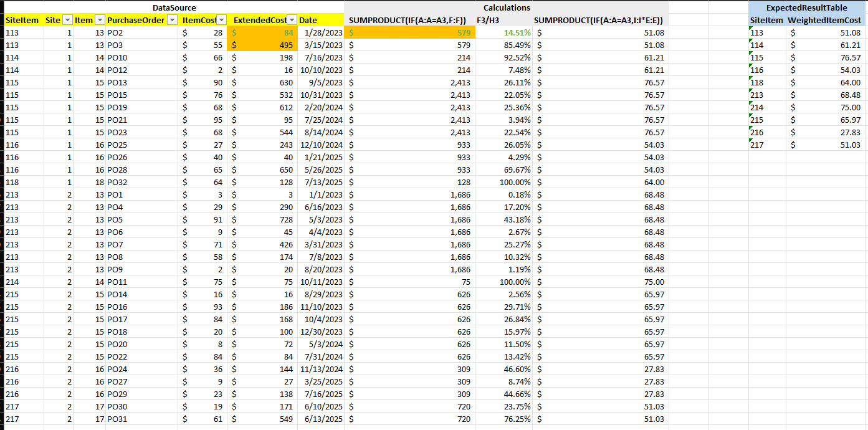Select the SiteItem header in ExpectedResultTable

(767, 20)
